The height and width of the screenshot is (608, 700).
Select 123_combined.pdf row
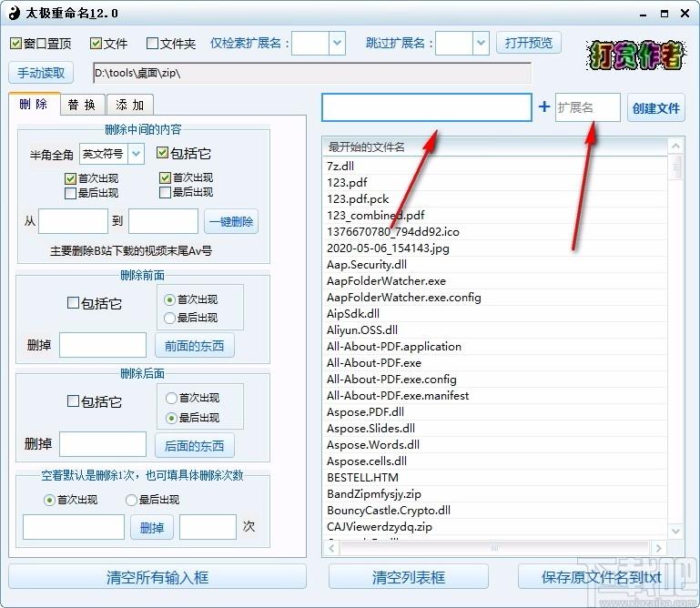pyautogui.click(x=495, y=215)
